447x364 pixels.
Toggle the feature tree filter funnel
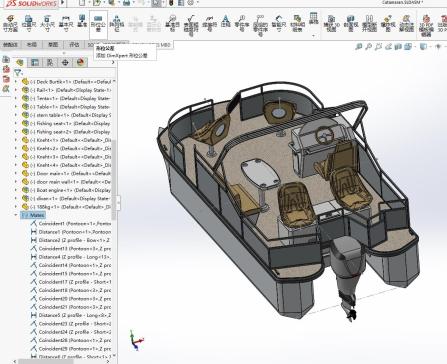coord(18,72)
